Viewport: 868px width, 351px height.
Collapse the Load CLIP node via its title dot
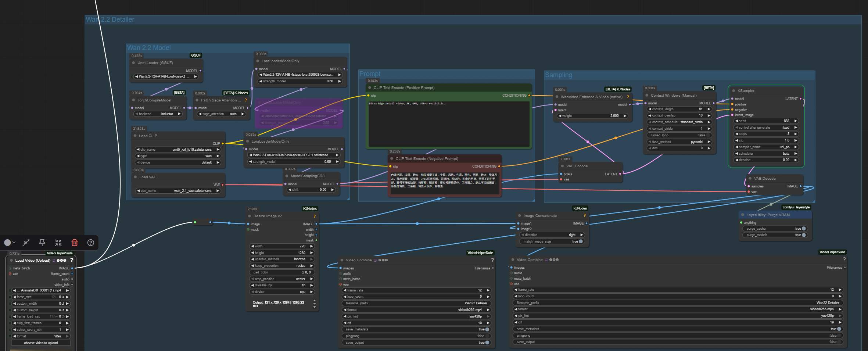135,136
